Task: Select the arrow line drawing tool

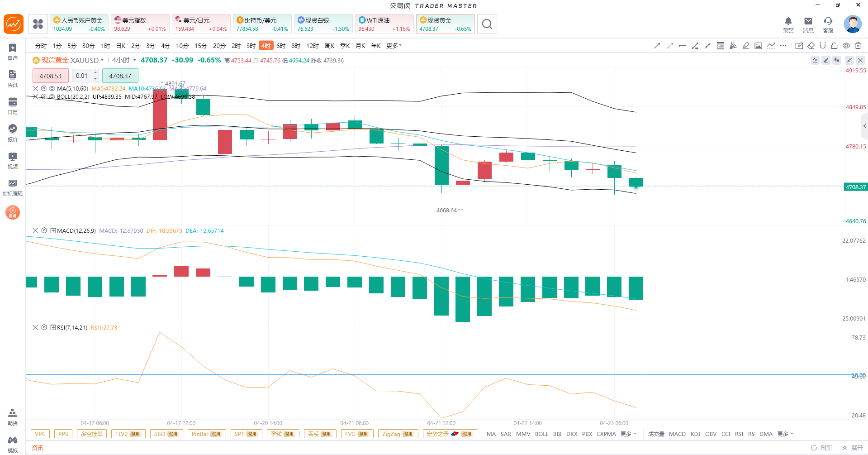Action: click(657, 46)
